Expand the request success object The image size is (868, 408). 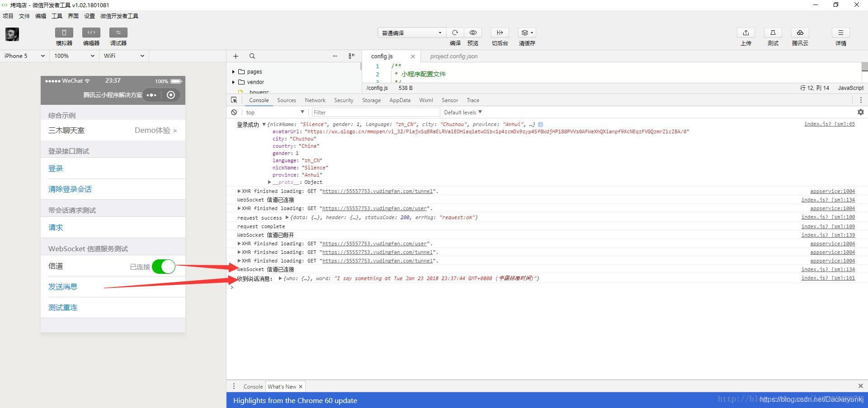point(287,217)
